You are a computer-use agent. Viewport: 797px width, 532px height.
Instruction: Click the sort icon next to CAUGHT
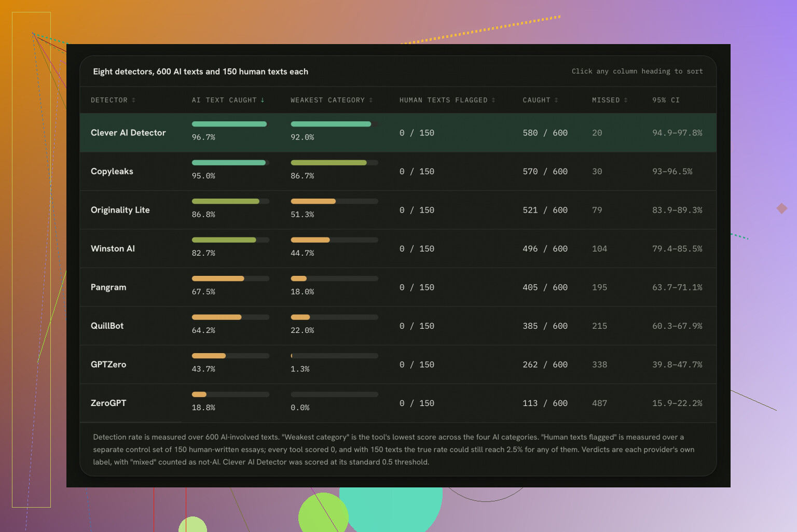coord(556,100)
